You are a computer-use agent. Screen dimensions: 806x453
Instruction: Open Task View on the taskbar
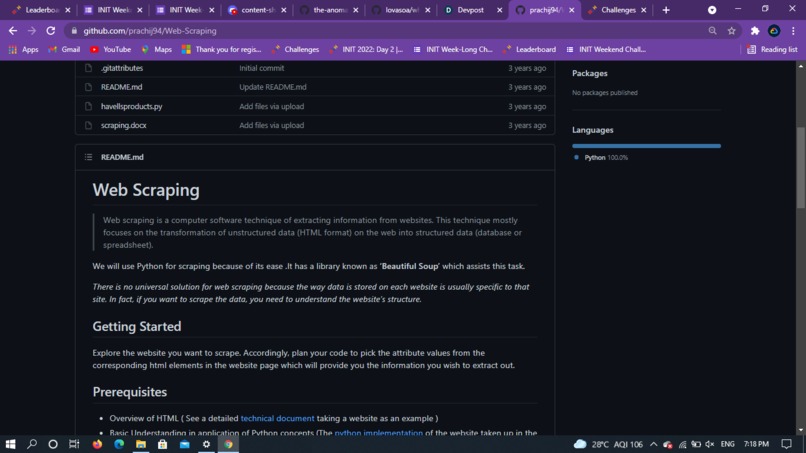click(74, 444)
